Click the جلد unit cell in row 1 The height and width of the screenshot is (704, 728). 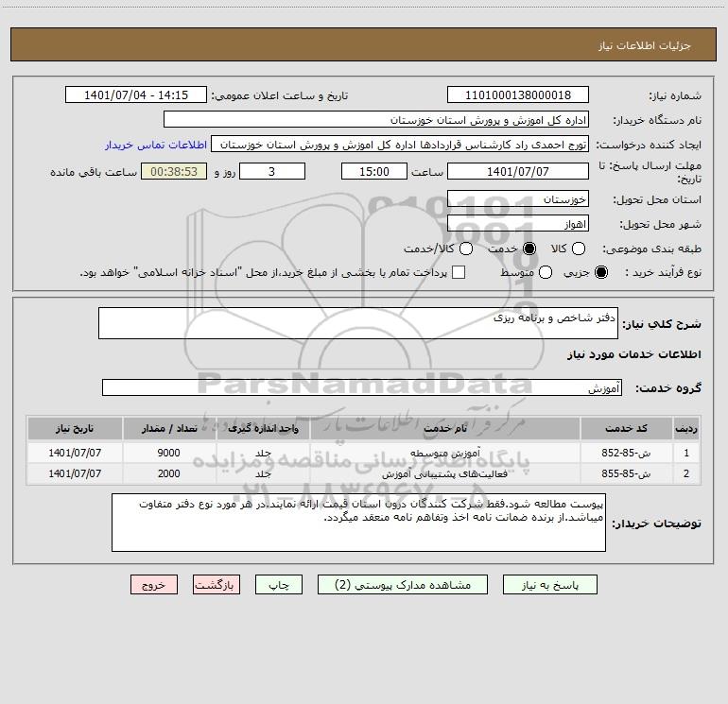point(263,453)
